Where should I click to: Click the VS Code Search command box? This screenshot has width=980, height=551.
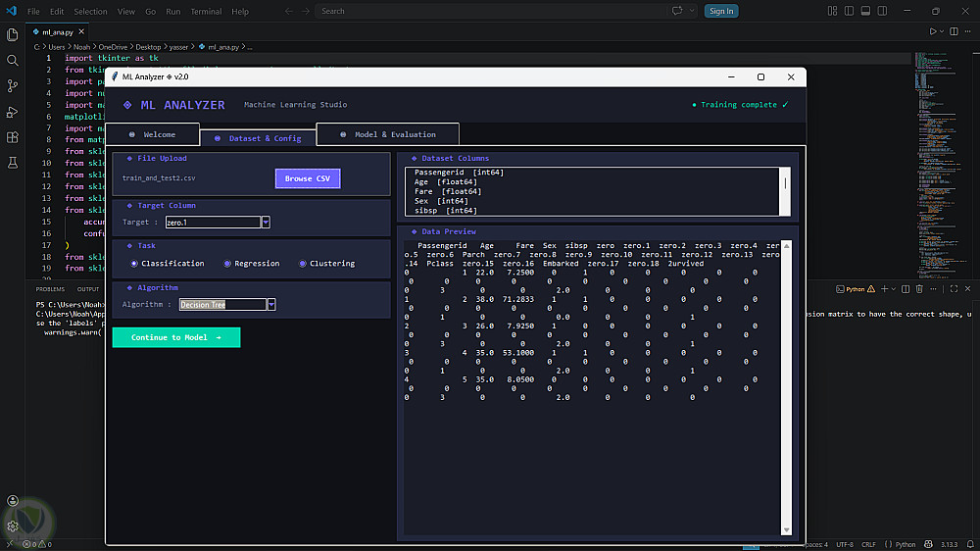[493, 11]
